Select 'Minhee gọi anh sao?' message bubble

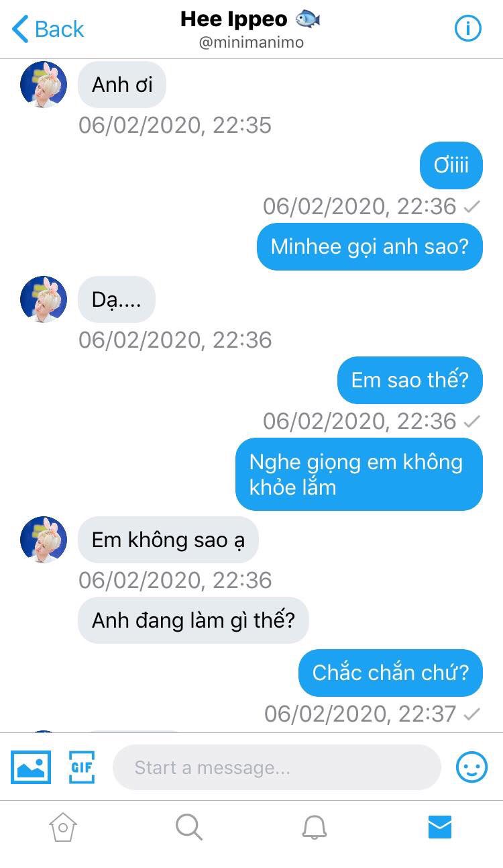click(370, 247)
